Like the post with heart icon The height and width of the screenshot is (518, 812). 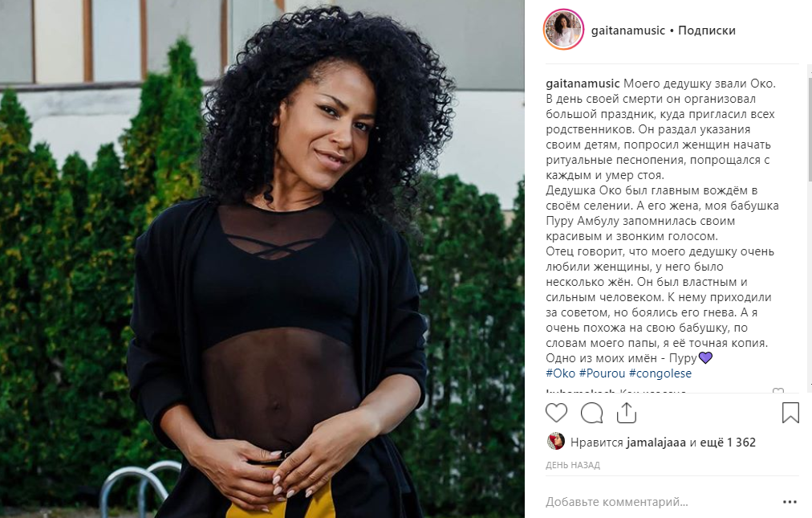coord(556,414)
